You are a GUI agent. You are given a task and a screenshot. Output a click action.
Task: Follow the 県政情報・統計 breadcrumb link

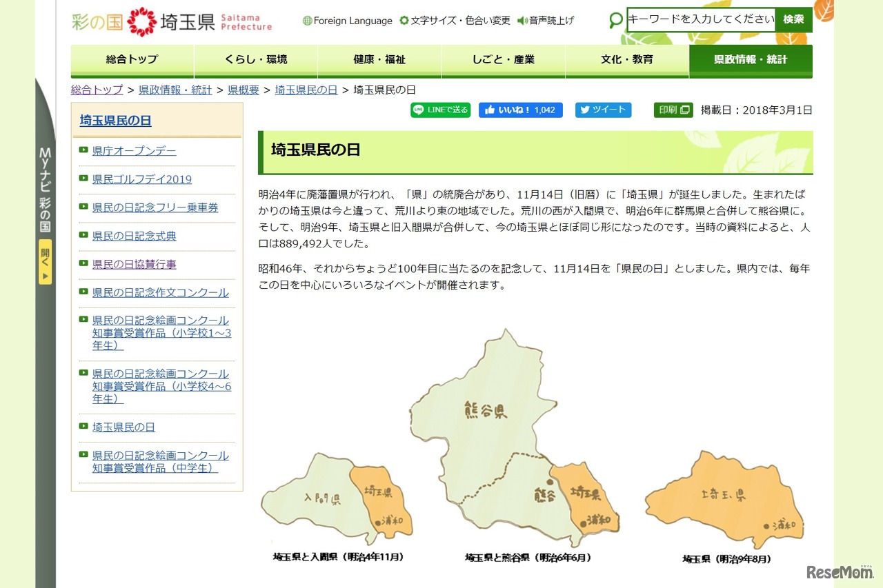pos(175,90)
